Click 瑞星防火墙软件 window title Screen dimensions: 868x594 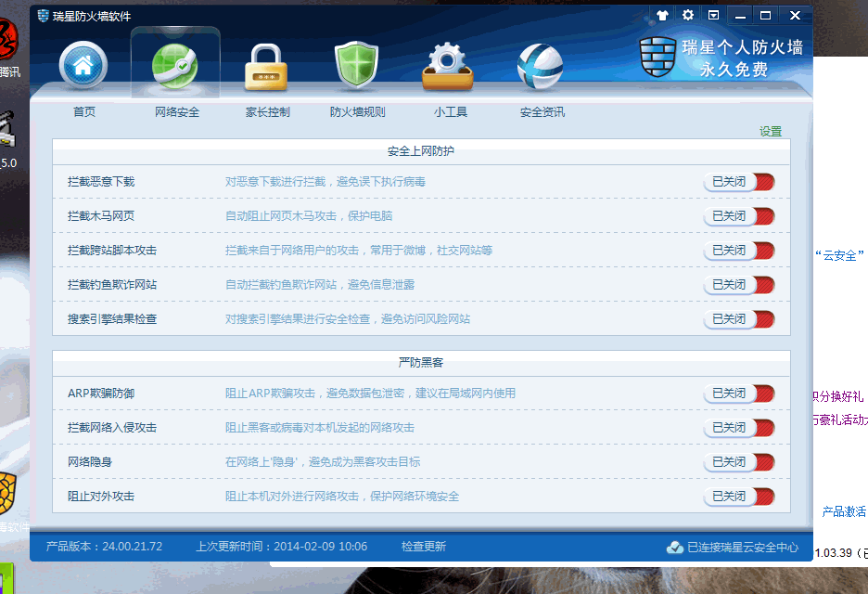pos(92,17)
